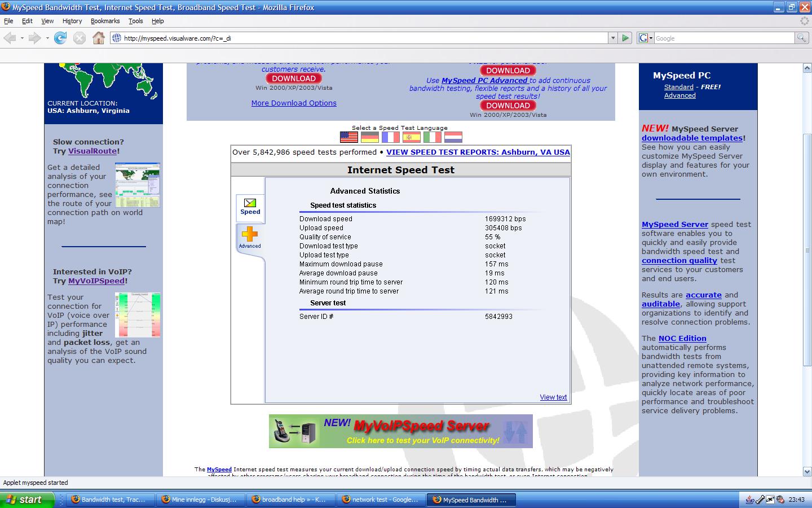Click in the Google search box
This screenshot has height=508, width=812.
click(724, 38)
